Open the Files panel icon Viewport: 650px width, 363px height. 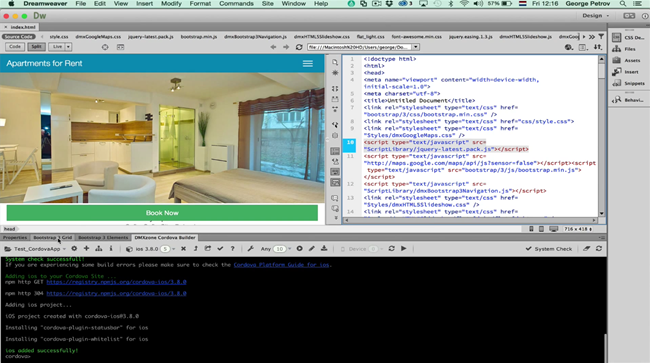(x=624, y=49)
